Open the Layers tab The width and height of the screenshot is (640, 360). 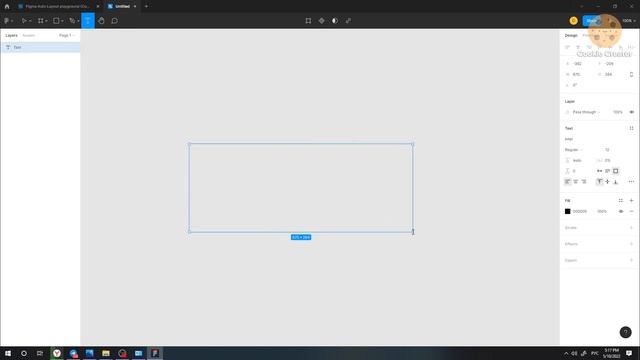pos(11,36)
